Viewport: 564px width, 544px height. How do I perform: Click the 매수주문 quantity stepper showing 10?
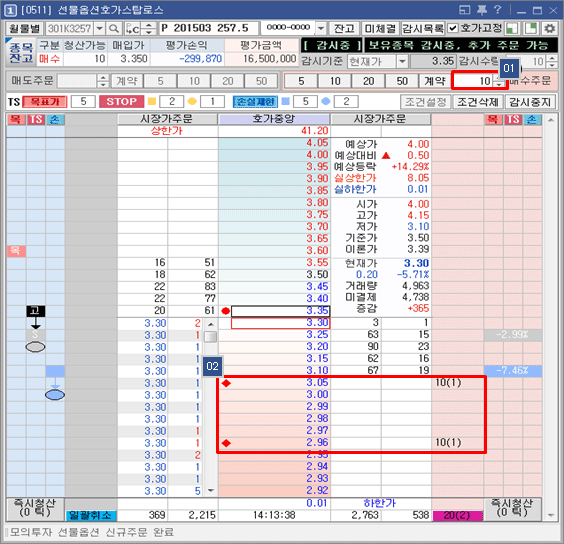pos(499,81)
